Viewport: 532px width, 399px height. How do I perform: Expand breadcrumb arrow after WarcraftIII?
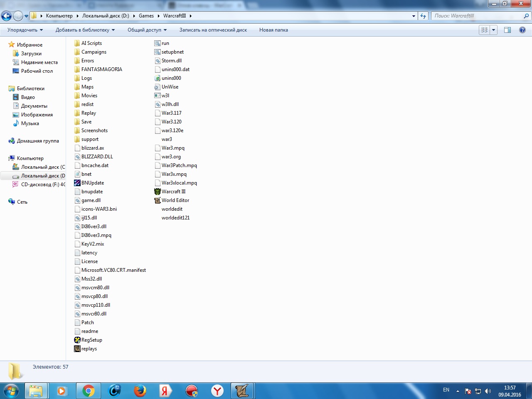[190, 16]
